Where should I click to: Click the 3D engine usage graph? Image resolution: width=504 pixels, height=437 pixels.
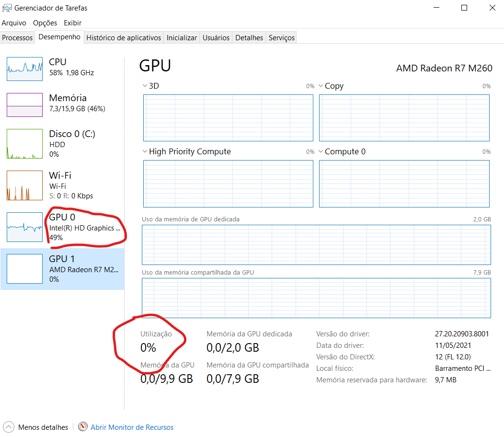pos(228,118)
